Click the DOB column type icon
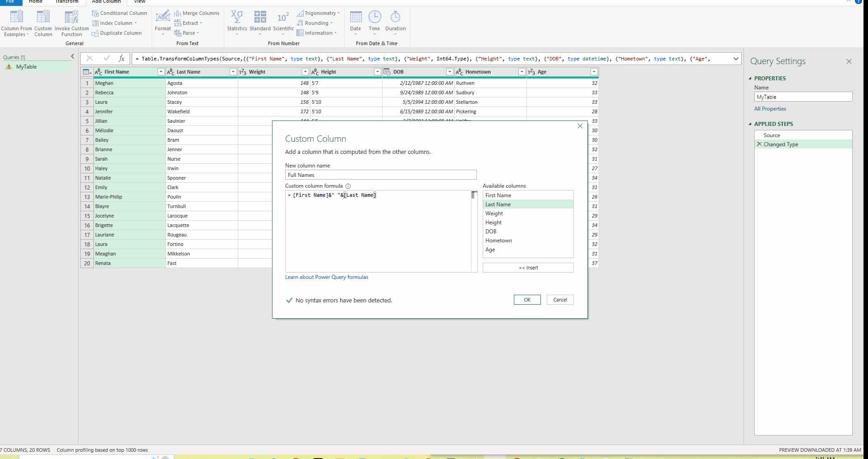 pyautogui.click(x=387, y=72)
